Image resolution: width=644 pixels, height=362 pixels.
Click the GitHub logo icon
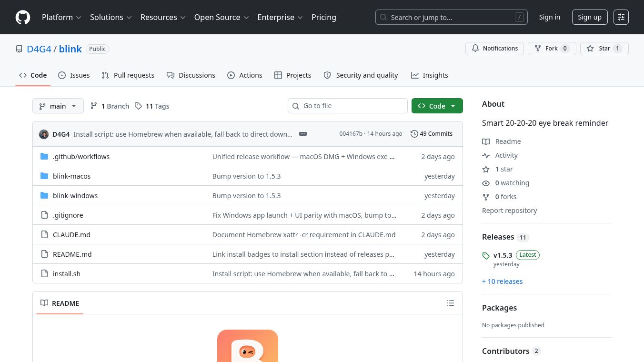coord(23,17)
